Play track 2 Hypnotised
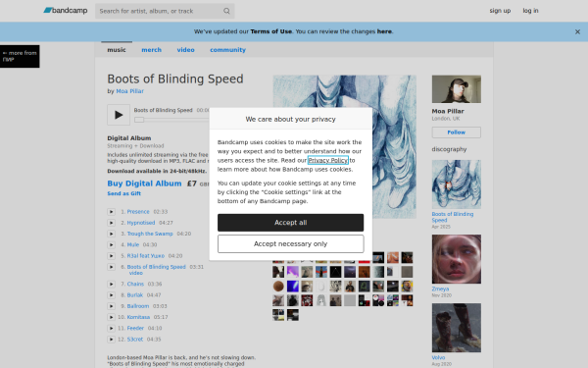Screen dimensions: 588x368 pos(112,223)
